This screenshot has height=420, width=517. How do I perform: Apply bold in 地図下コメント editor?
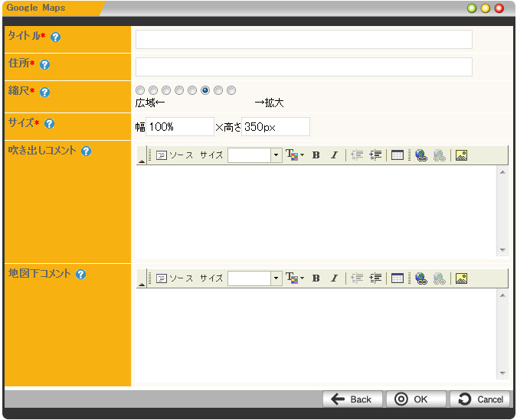click(x=316, y=278)
